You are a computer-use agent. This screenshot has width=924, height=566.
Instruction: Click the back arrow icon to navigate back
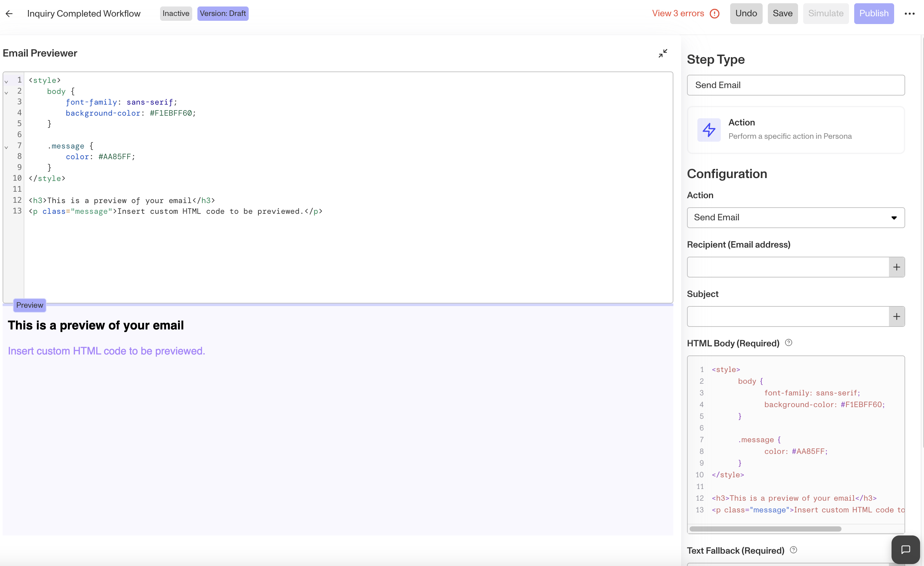9,13
